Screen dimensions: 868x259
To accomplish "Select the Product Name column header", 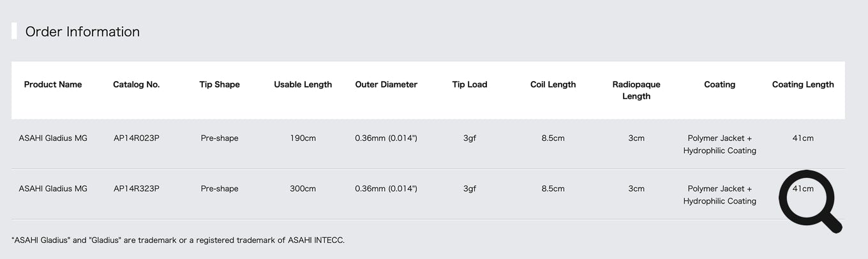I will [53, 84].
